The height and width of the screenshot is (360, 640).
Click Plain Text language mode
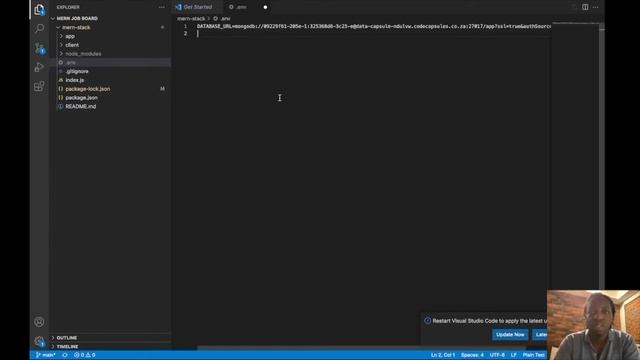click(533, 355)
